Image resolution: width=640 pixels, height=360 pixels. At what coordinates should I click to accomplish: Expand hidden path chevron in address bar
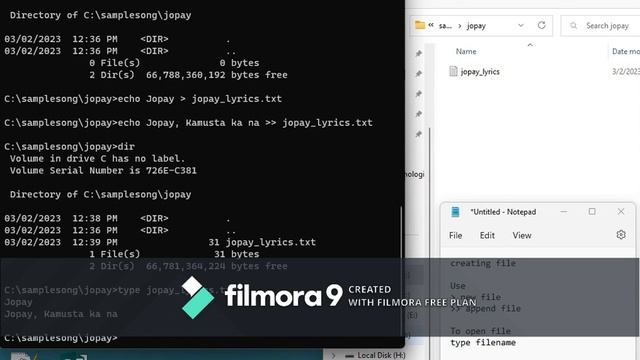[431, 25]
